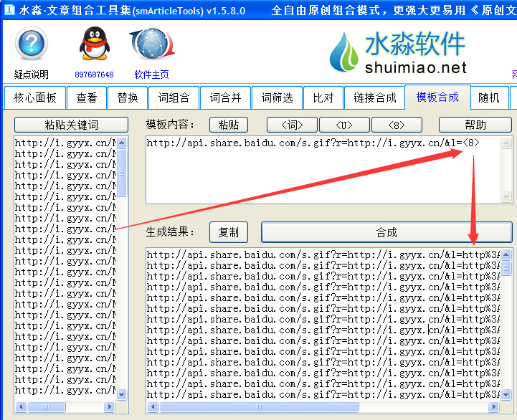
Task: Click keyword list scroll-left arrow
Action: pos(21,406)
